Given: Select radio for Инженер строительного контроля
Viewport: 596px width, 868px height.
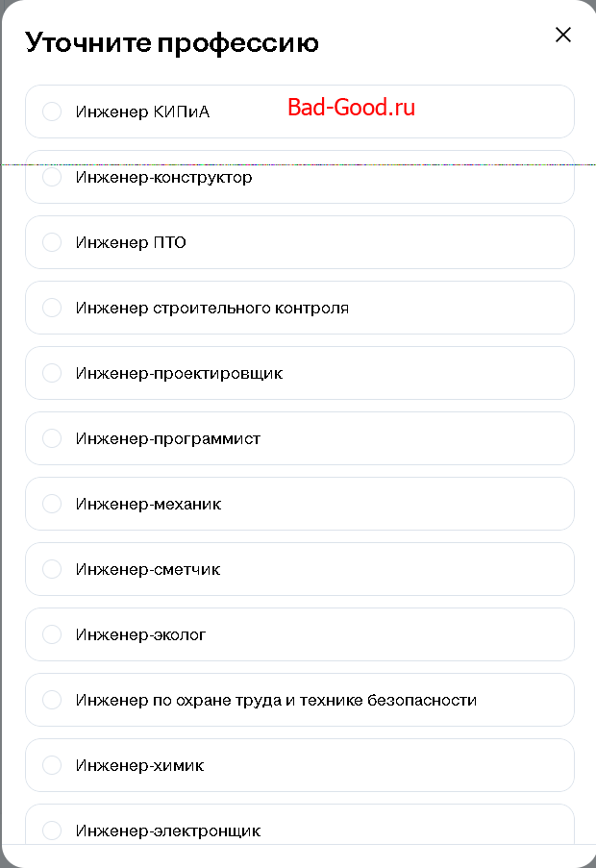Looking at the screenshot, I should pos(52,308).
